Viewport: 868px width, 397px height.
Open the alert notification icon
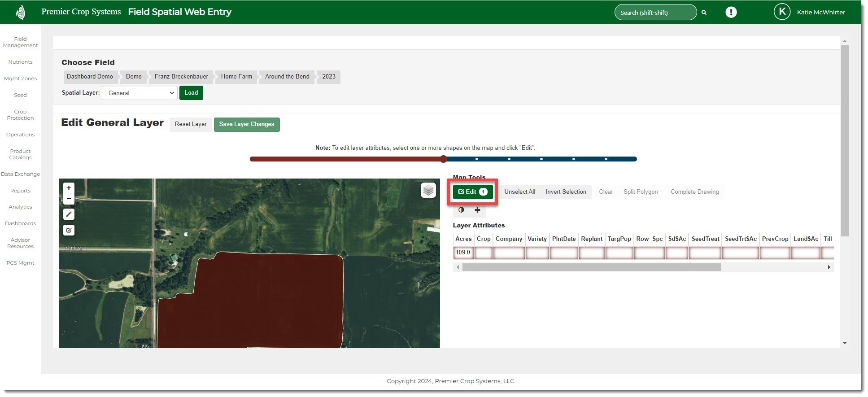[x=731, y=13]
